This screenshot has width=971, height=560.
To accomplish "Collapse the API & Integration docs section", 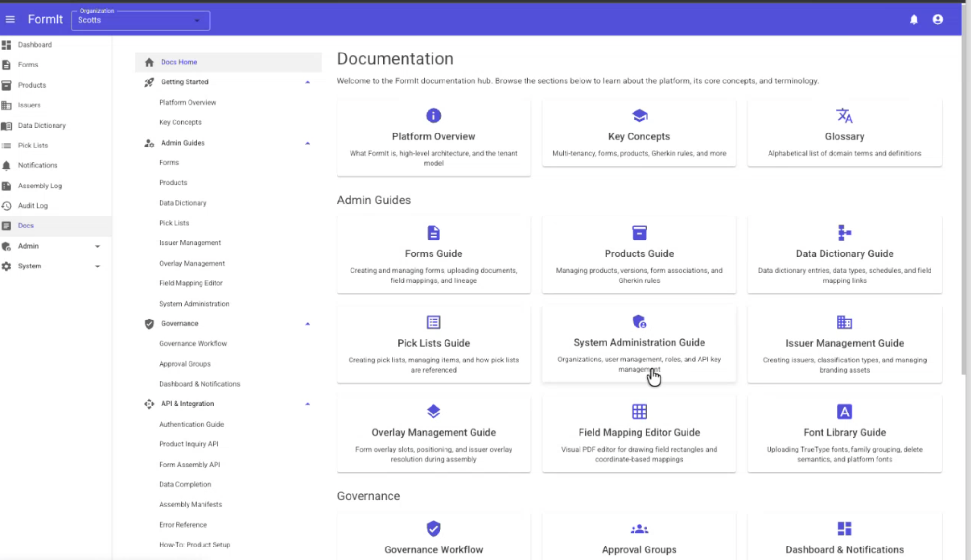I will coord(307,404).
